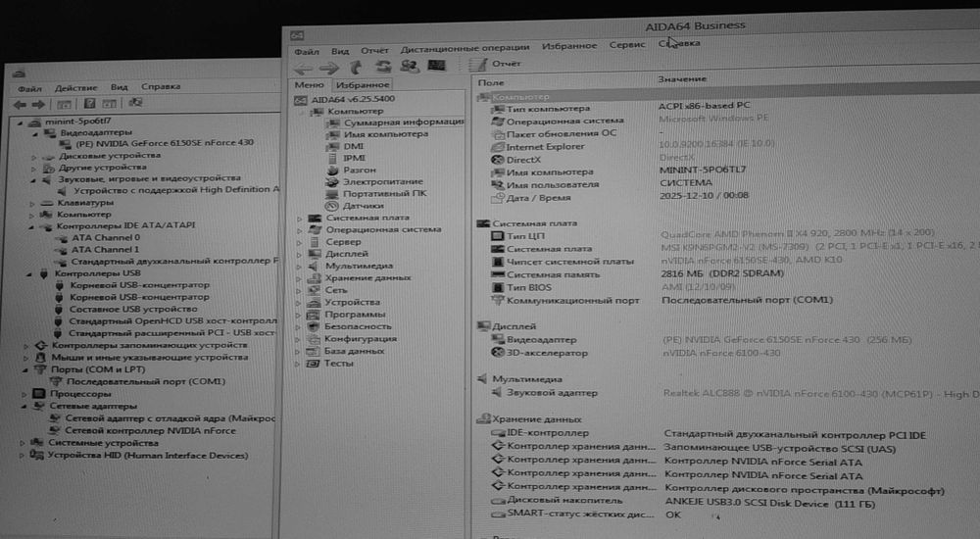This screenshot has width=980, height=539.
Task: Open the Справка menu in Device Manager
Action: pyautogui.click(x=161, y=86)
